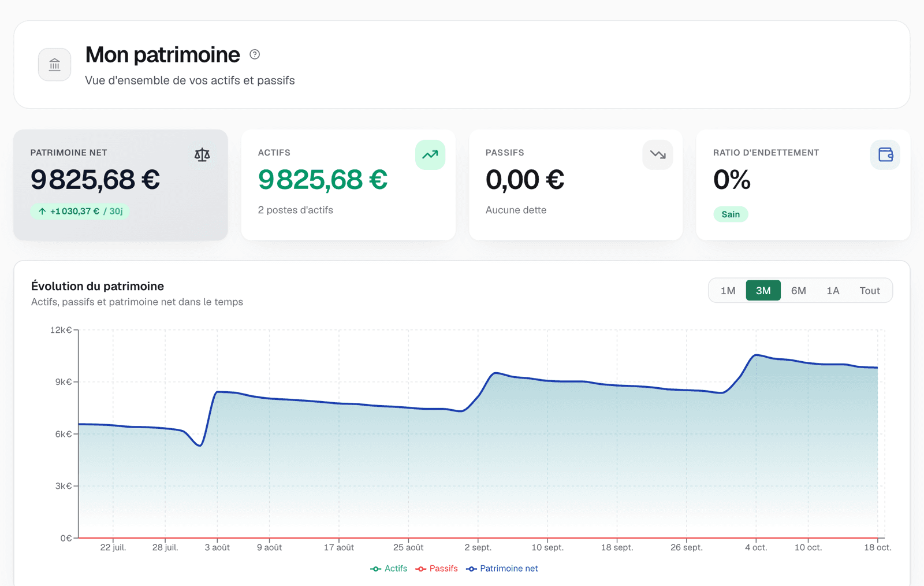
Task: Switch the chart to 6M range
Action: pos(799,291)
